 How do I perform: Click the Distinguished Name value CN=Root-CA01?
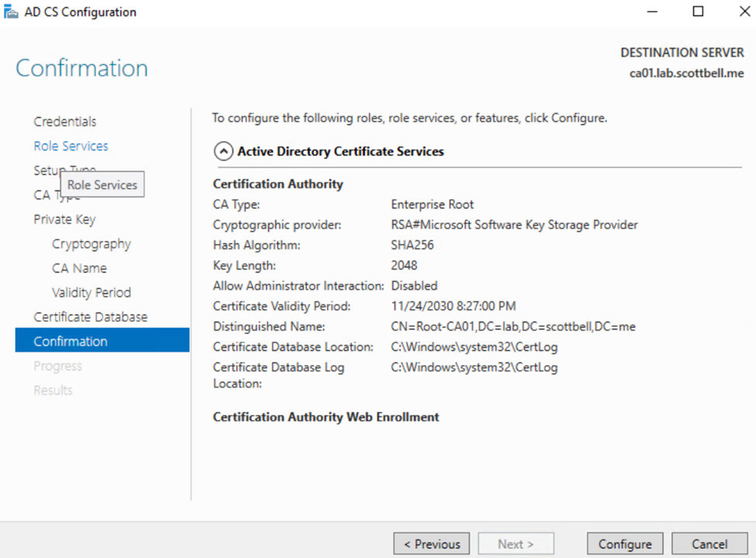(x=513, y=327)
